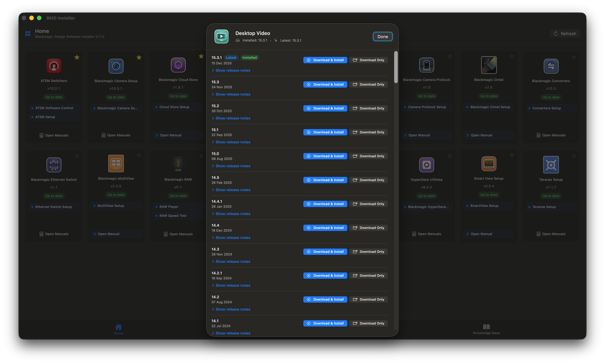
Task: Open the ATEM Switchers app icon
Action: [54, 66]
